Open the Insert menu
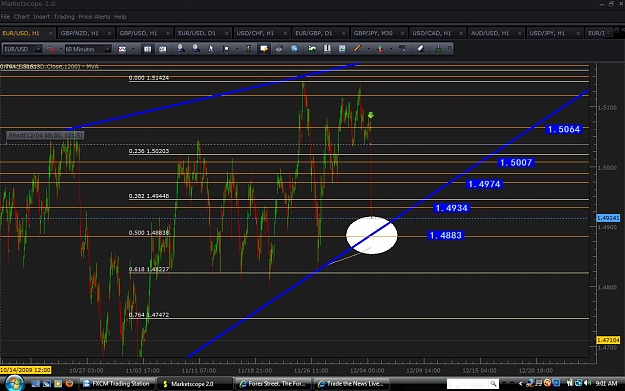This screenshot has height=391, width=625. 41,17
